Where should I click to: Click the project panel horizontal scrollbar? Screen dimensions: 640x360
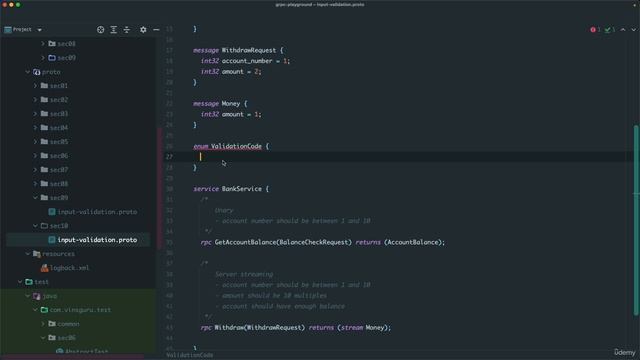click(x=72, y=357)
